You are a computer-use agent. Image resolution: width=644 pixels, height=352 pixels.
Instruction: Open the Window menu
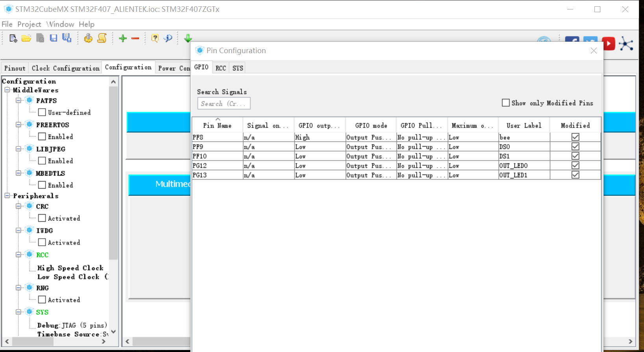click(60, 24)
